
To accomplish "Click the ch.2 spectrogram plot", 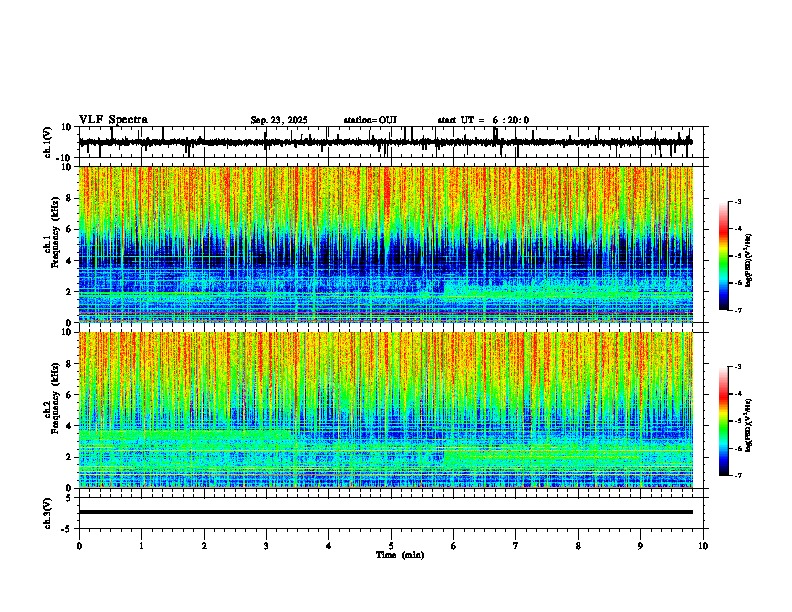I will tap(386, 410).
